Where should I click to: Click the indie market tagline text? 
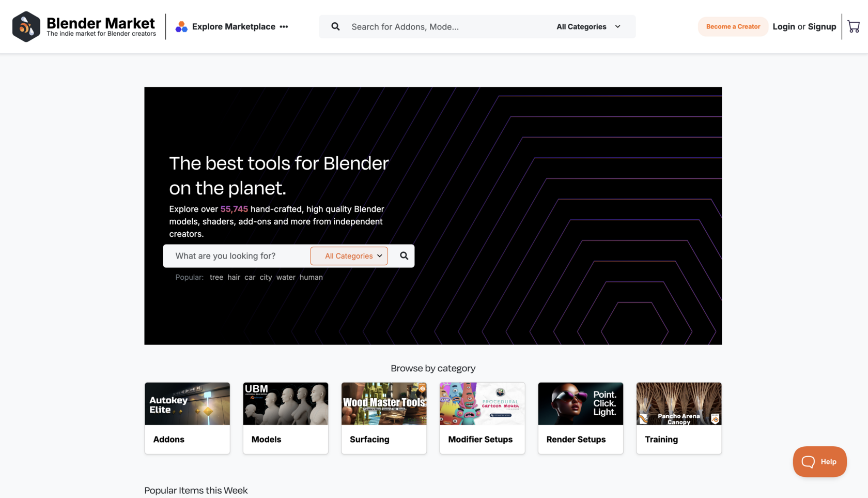101,34
